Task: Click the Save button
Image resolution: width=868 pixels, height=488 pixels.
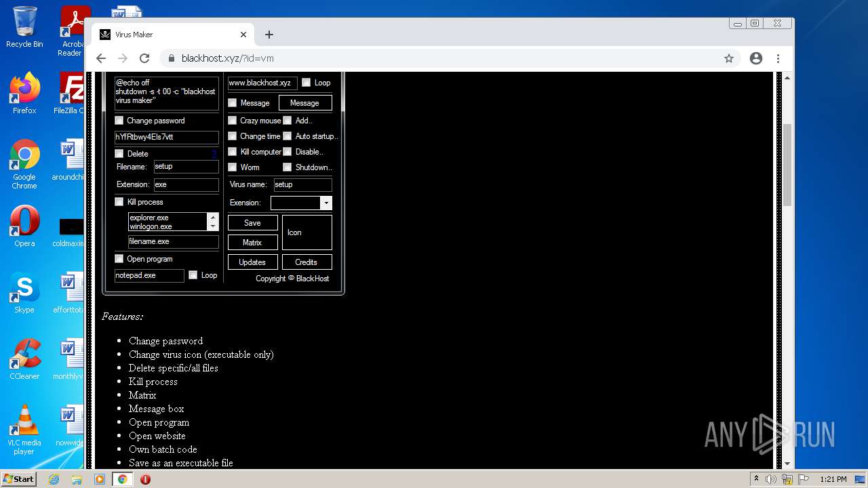Action: pos(253,223)
